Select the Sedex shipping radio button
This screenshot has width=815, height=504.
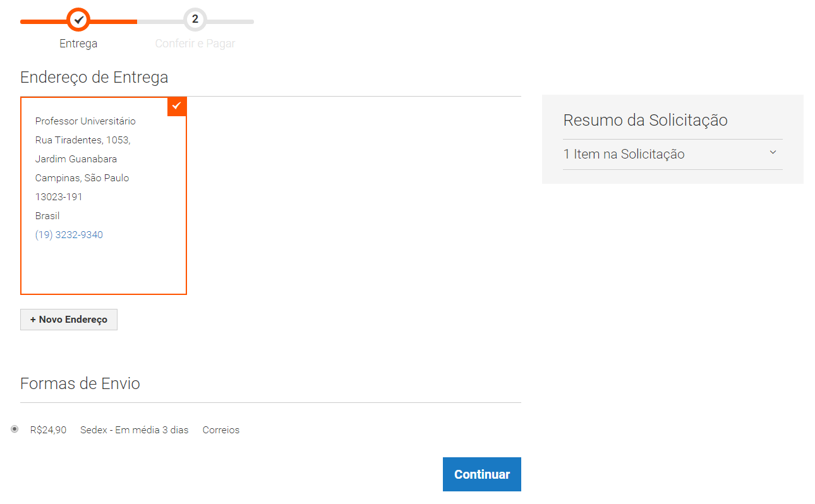[15, 429]
